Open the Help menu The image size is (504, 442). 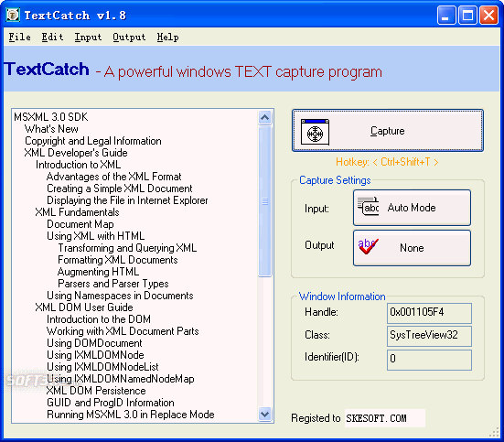pyautogui.click(x=167, y=37)
